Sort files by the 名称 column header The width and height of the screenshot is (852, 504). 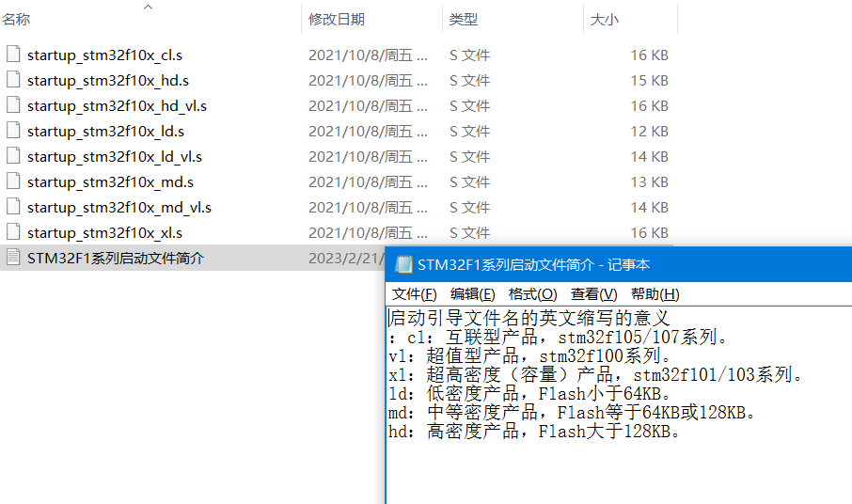pyautogui.click(x=16, y=20)
